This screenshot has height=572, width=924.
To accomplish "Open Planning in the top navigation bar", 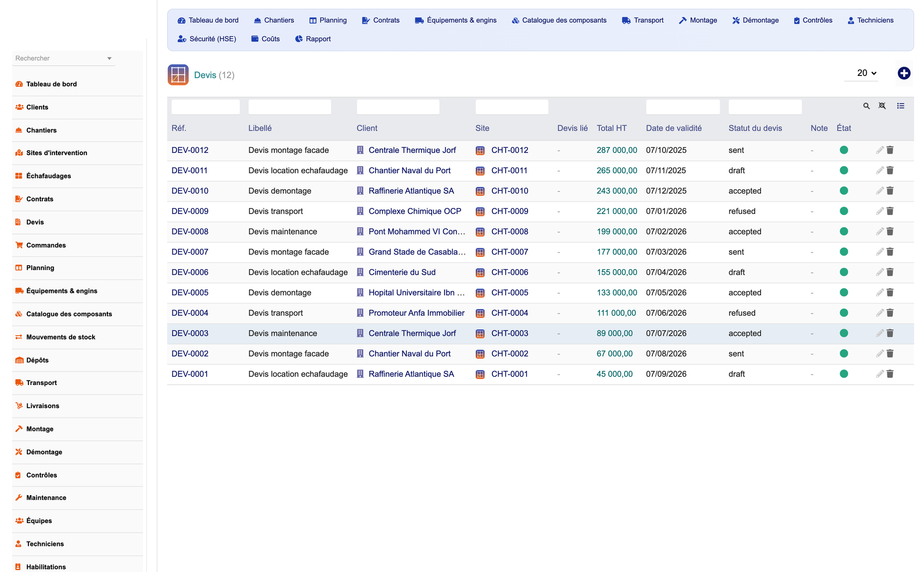I will [x=328, y=20].
